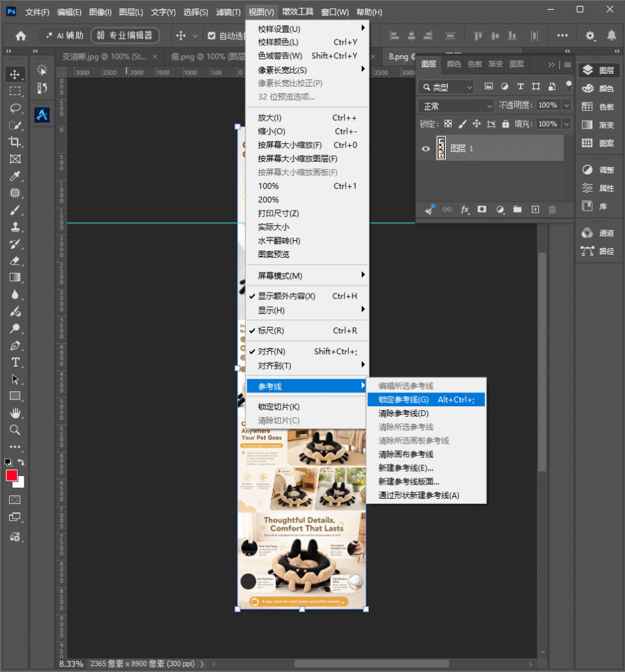Select the Horizontal Type tool
Viewport: 625px width, 672px height.
(x=15, y=362)
